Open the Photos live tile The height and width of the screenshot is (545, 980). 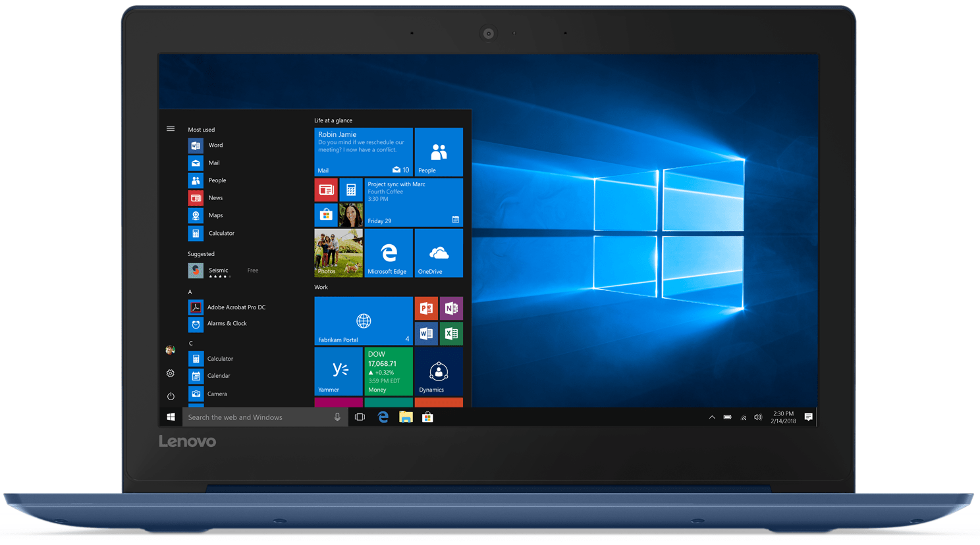pyautogui.click(x=338, y=253)
